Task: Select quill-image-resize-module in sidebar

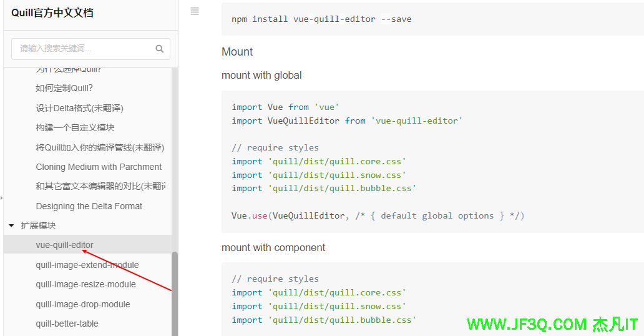Action: coord(85,284)
